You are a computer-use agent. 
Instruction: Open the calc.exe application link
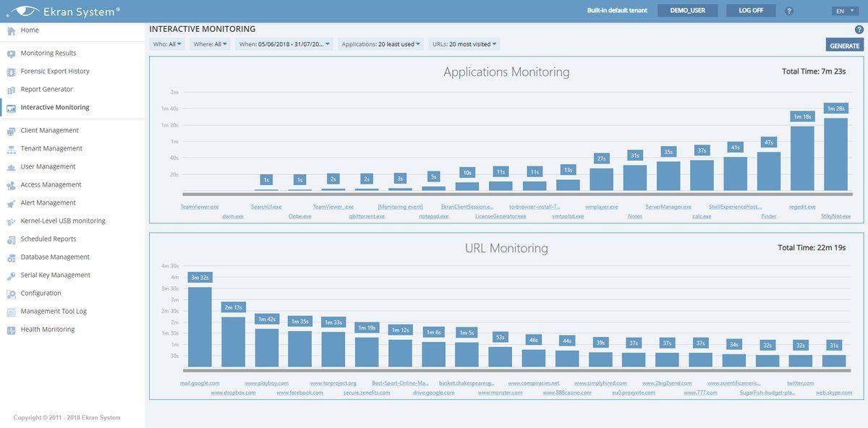click(x=702, y=216)
